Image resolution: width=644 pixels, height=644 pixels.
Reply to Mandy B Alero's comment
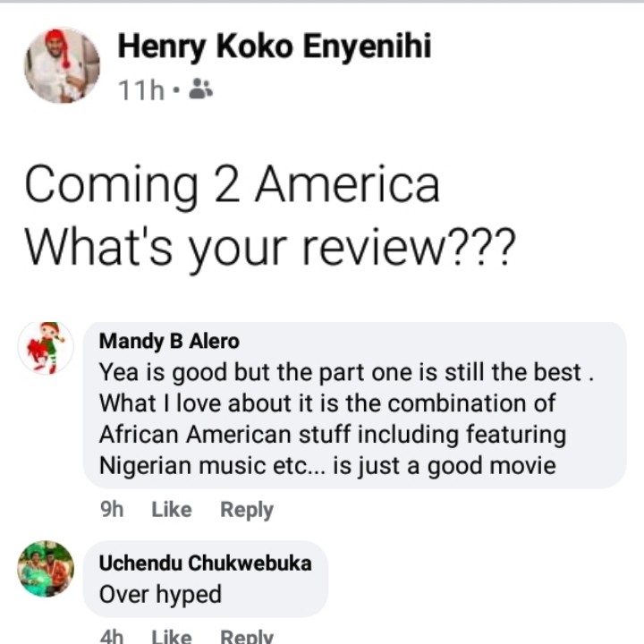click(x=247, y=510)
